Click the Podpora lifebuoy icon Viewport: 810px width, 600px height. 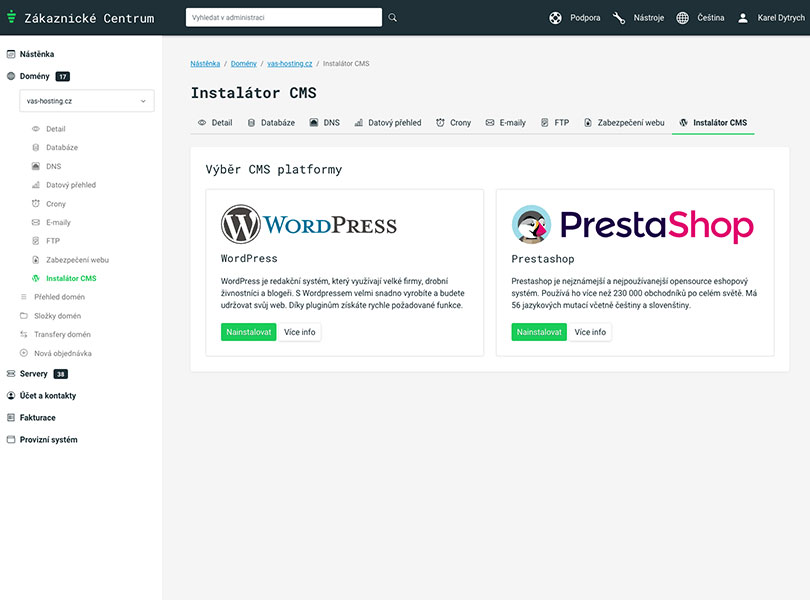[x=555, y=18]
